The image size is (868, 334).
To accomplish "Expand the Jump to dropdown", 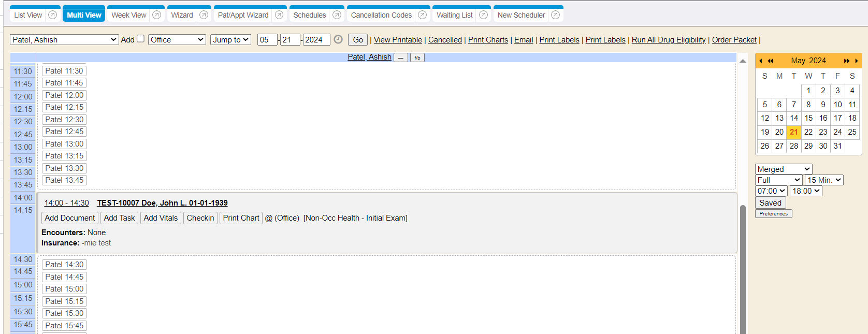I will pyautogui.click(x=230, y=40).
